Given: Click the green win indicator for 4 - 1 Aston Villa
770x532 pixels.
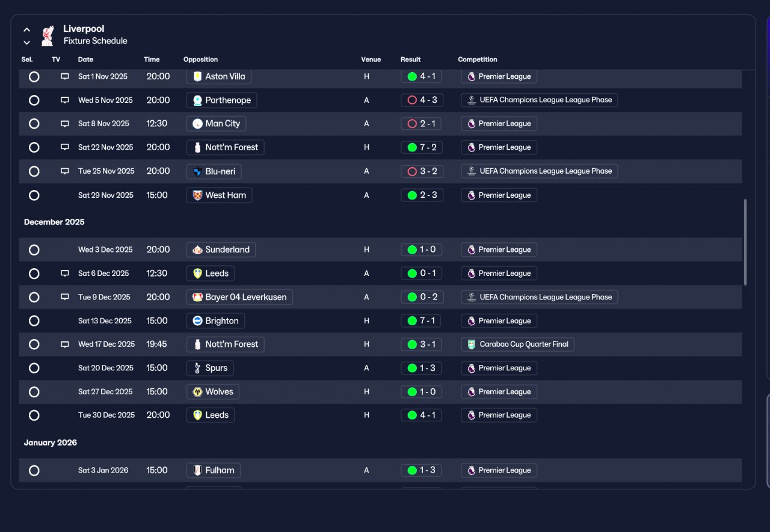Looking at the screenshot, I should (x=412, y=76).
